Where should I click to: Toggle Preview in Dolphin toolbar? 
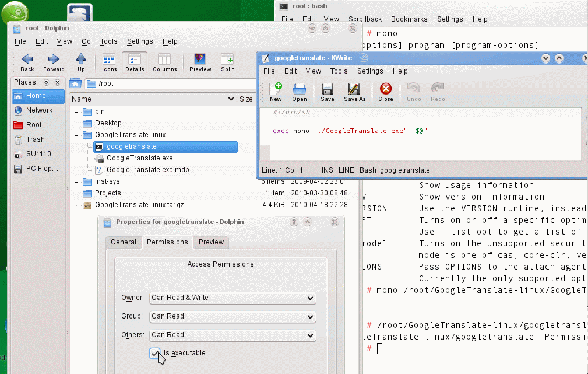pyautogui.click(x=200, y=62)
